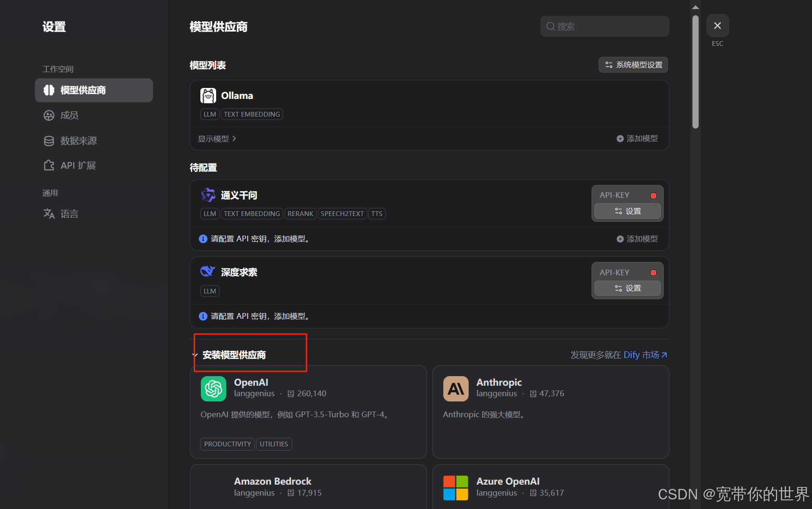812x509 pixels.
Task: Click 添加模型 in the 通义千问 card
Action: coord(637,239)
